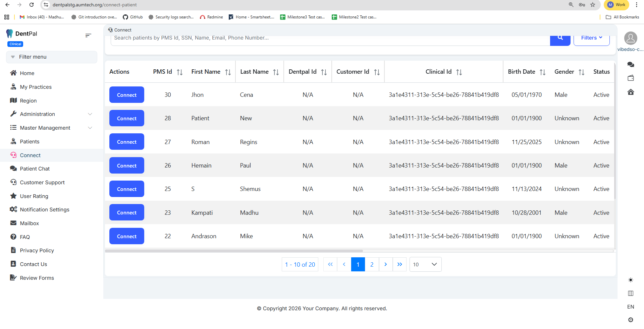Toggle the layout columns icon

click(x=631, y=293)
